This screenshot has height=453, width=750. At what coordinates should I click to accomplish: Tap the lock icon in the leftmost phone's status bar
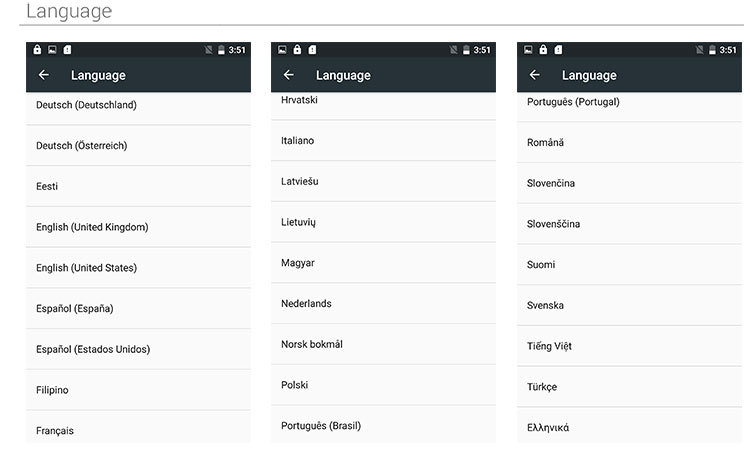(37, 50)
